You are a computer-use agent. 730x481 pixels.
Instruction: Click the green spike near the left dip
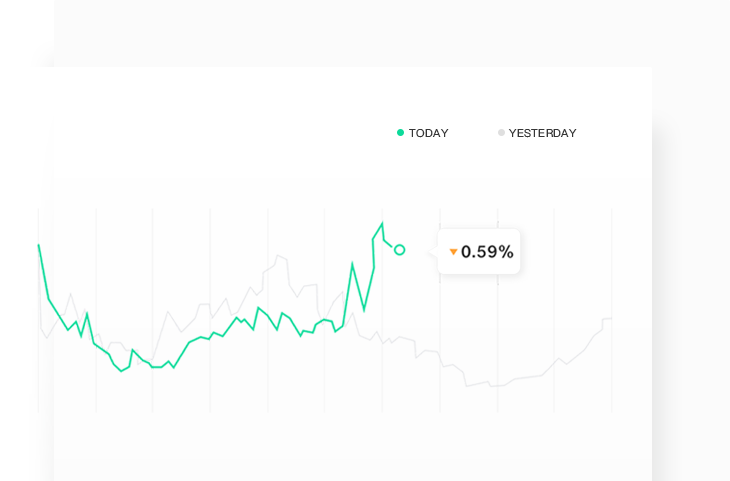point(133,350)
